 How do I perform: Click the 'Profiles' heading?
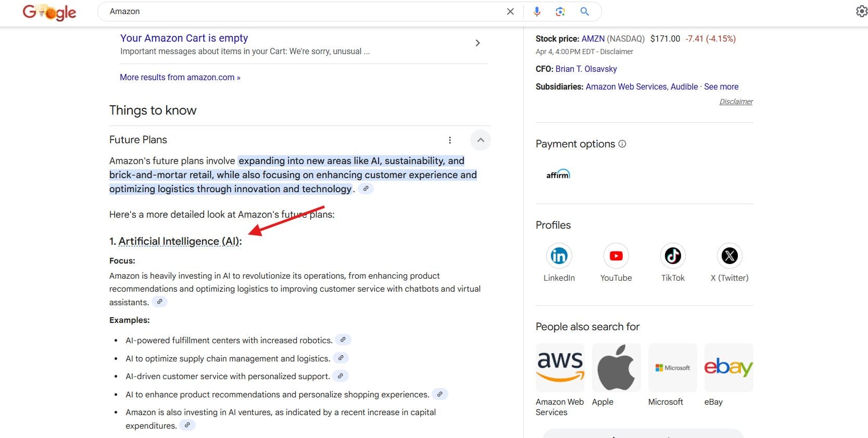pyautogui.click(x=553, y=225)
